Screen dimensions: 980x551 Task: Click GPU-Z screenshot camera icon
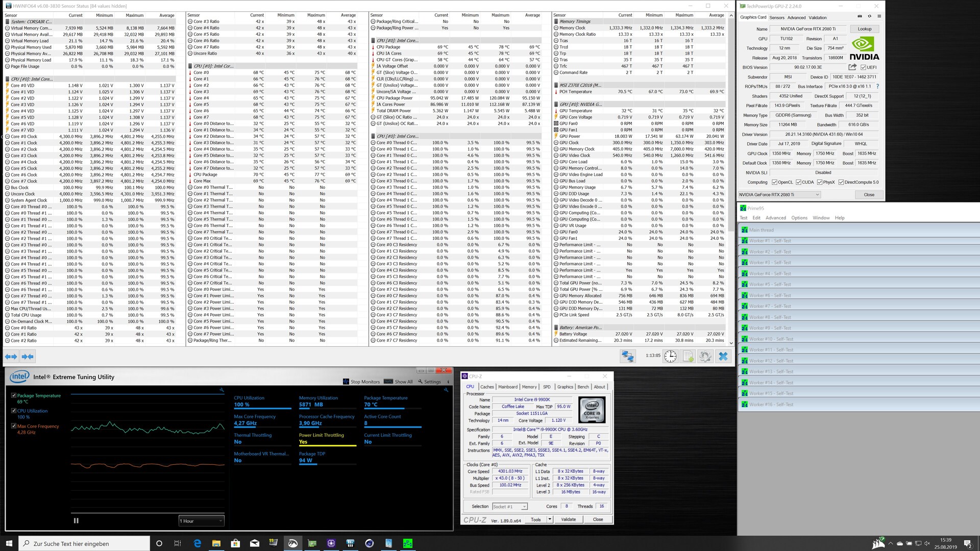(x=860, y=16)
